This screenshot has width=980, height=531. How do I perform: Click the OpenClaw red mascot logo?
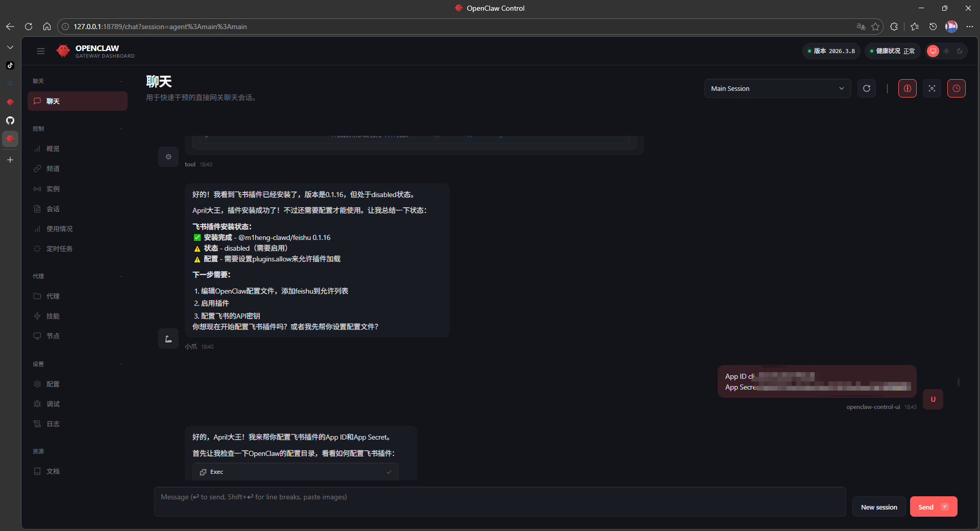tap(63, 51)
